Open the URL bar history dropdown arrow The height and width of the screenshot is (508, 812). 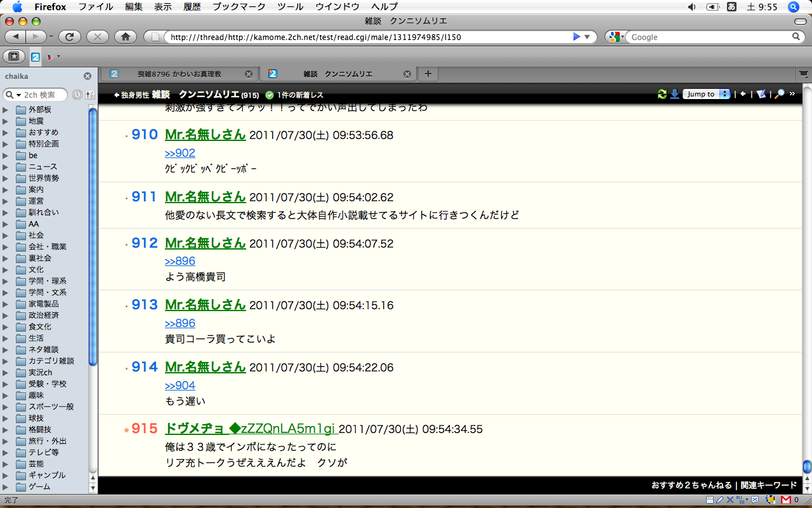[x=587, y=37]
